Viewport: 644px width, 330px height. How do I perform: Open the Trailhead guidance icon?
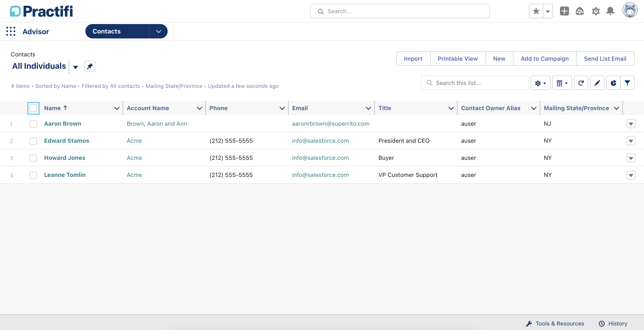[x=580, y=11]
